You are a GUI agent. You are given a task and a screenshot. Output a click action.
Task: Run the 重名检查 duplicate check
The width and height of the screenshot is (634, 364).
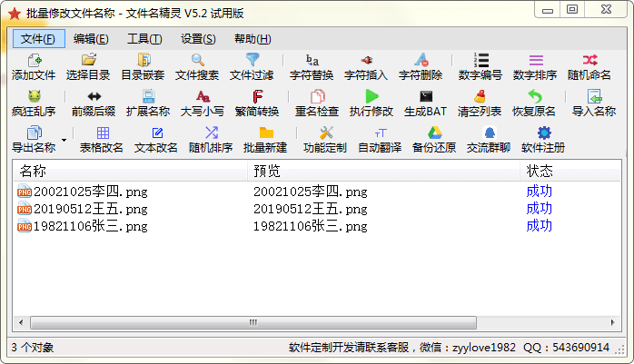pyautogui.click(x=317, y=96)
